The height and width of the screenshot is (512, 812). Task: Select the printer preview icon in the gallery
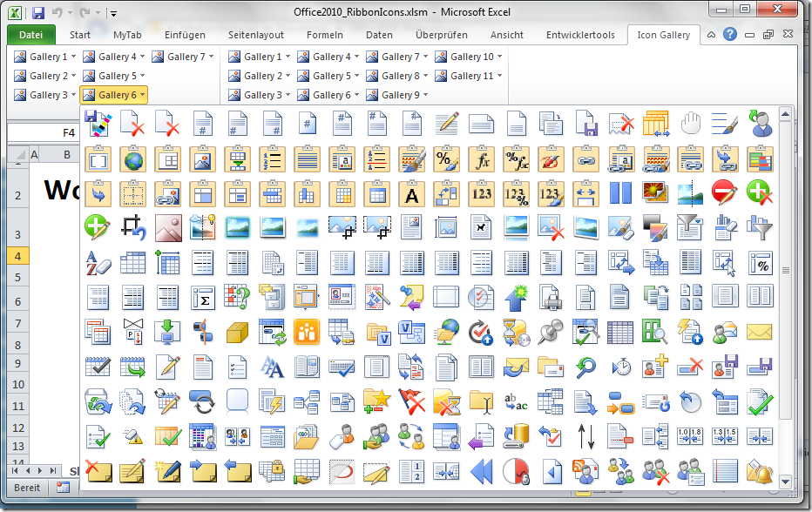551,297
